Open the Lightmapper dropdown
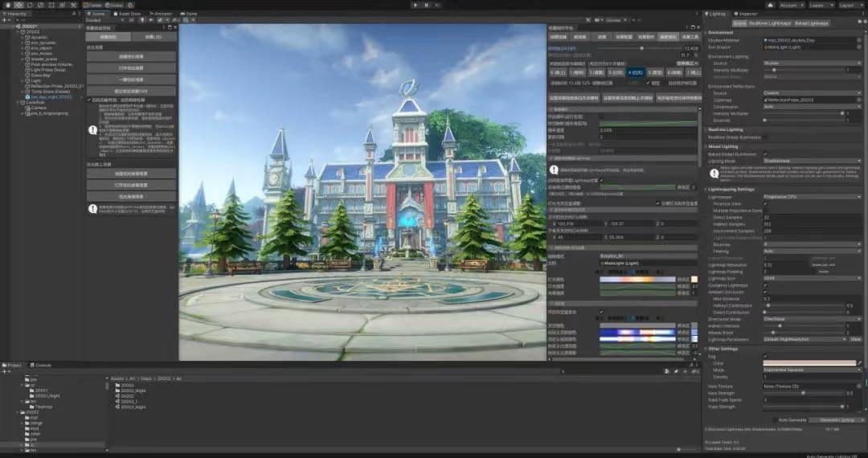 [x=812, y=197]
